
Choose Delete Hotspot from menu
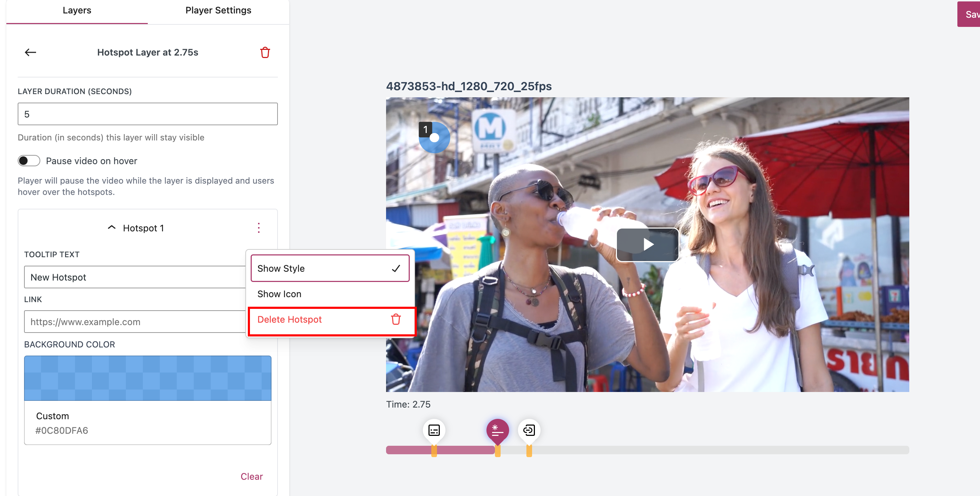290,319
